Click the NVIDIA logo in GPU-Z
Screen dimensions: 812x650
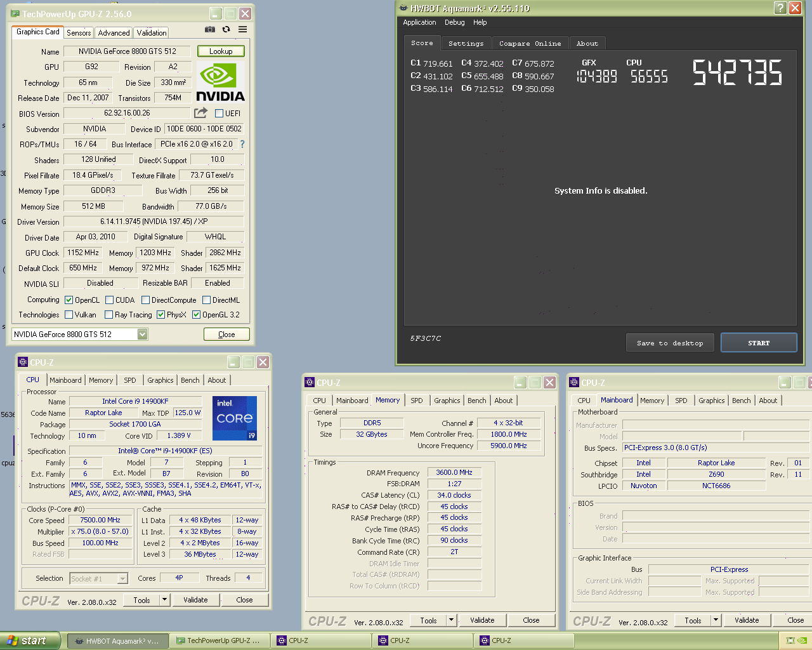click(220, 83)
